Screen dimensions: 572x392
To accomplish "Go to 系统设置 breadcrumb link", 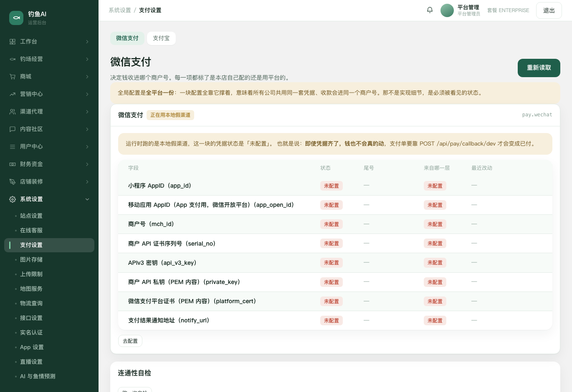I will click(x=120, y=10).
